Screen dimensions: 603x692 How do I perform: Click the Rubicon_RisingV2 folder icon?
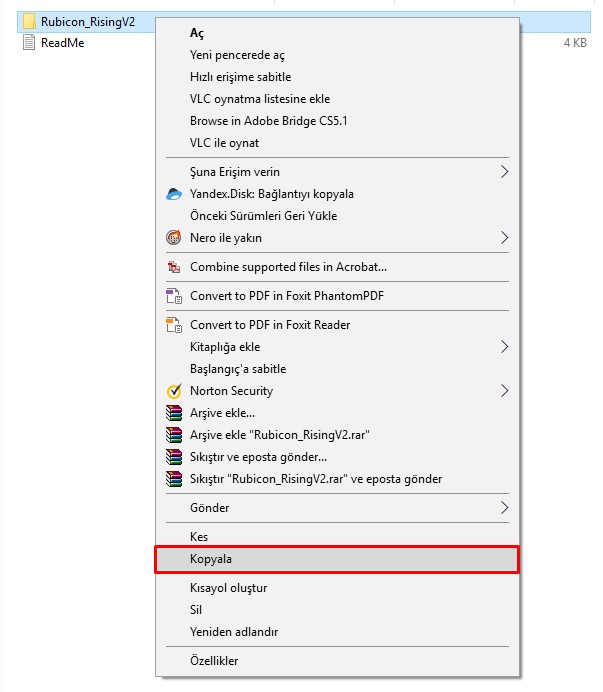coord(29,20)
